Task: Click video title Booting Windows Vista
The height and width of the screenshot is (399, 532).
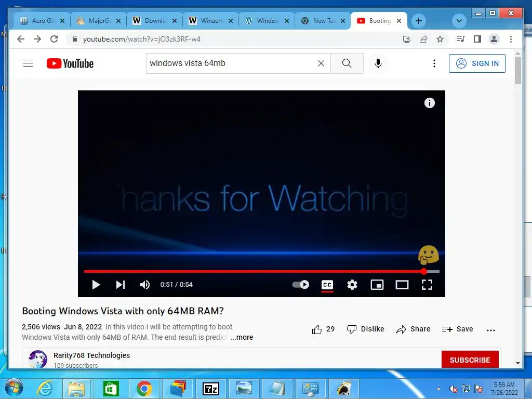Action: pos(123,311)
